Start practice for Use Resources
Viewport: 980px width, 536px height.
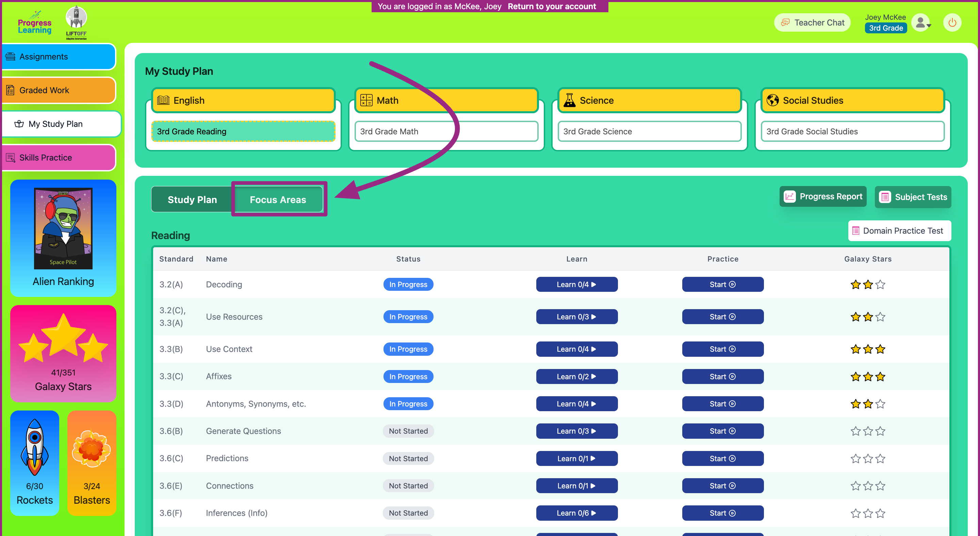[722, 317]
